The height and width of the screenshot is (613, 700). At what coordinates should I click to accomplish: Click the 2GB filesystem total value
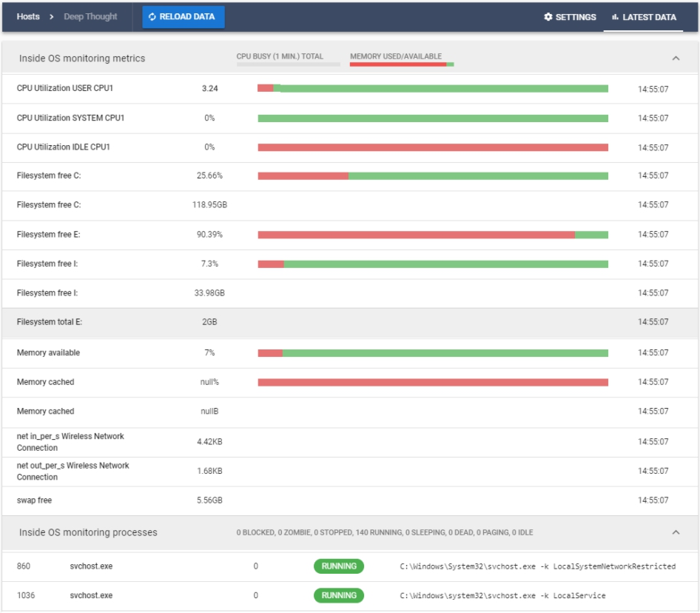pyautogui.click(x=209, y=322)
